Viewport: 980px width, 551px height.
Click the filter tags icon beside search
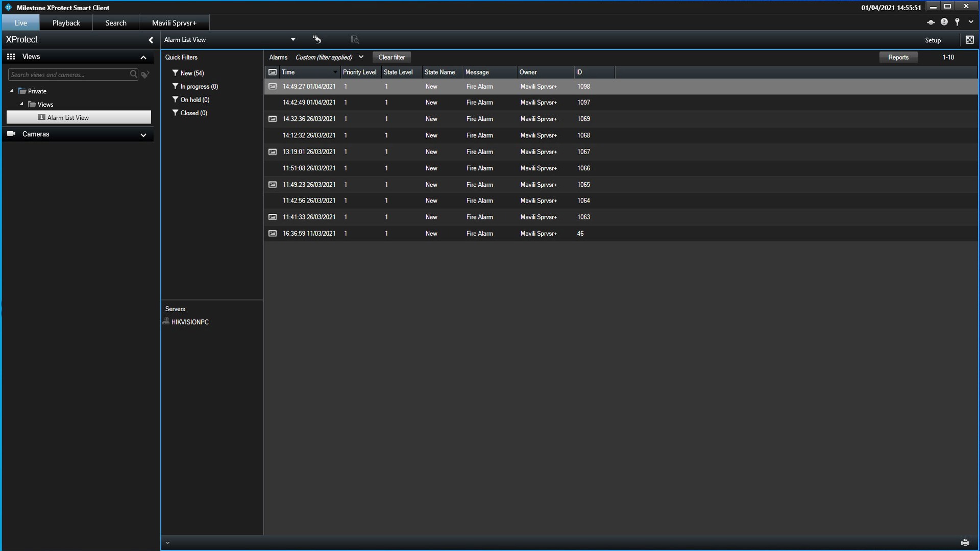point(145,74)
